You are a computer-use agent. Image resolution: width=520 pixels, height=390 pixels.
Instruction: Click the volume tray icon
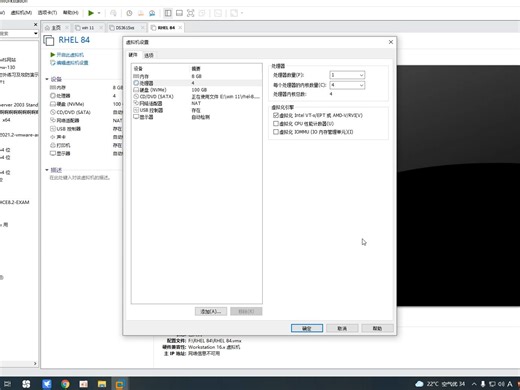(501, 384)
